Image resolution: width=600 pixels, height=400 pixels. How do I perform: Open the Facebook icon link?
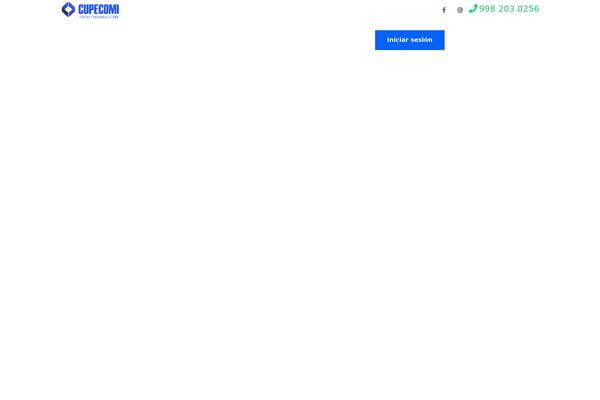click(444, 10)
